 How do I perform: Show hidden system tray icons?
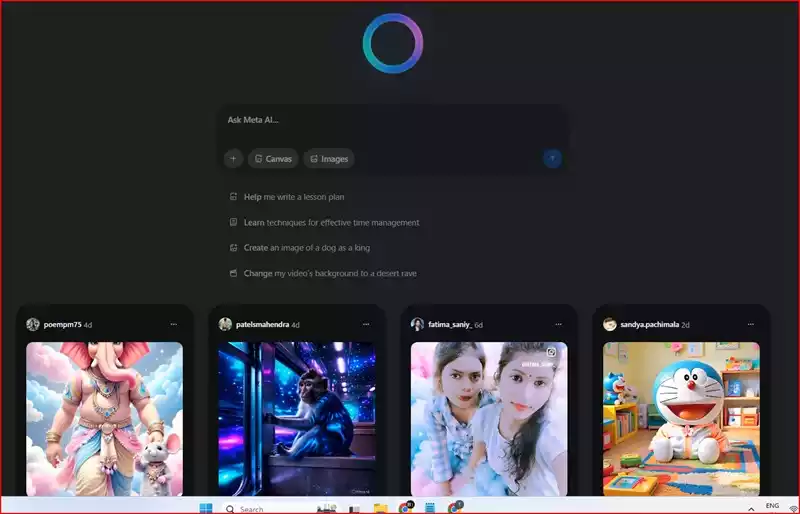751,509
